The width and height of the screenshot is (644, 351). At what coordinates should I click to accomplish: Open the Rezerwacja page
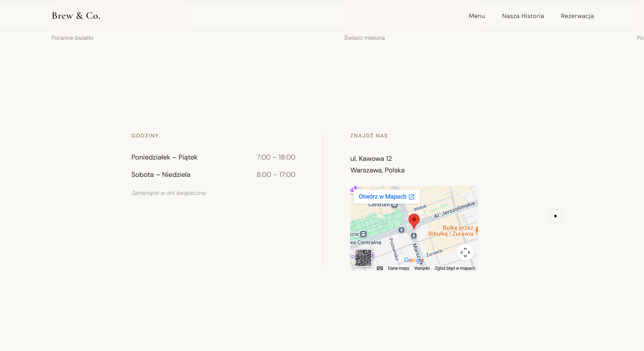point(577,16)
